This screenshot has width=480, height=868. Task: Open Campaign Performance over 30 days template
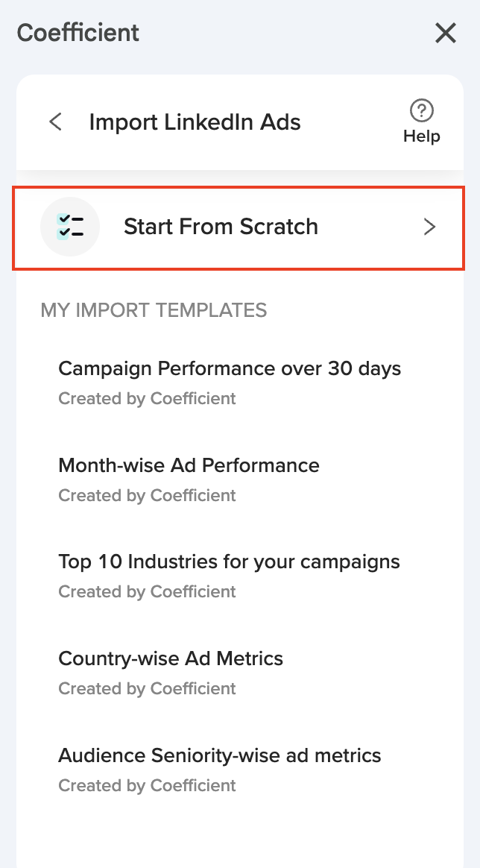point(230,368)
